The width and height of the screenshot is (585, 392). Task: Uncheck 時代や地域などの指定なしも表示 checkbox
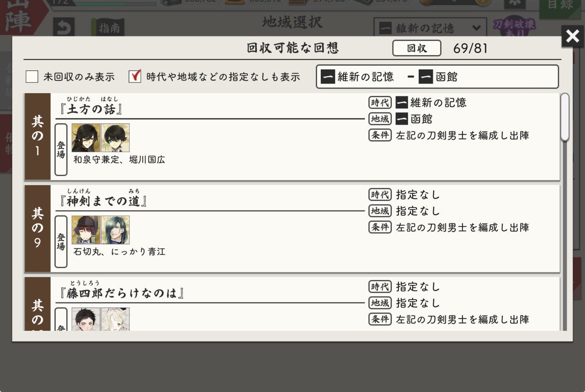[x=135, y=76]
